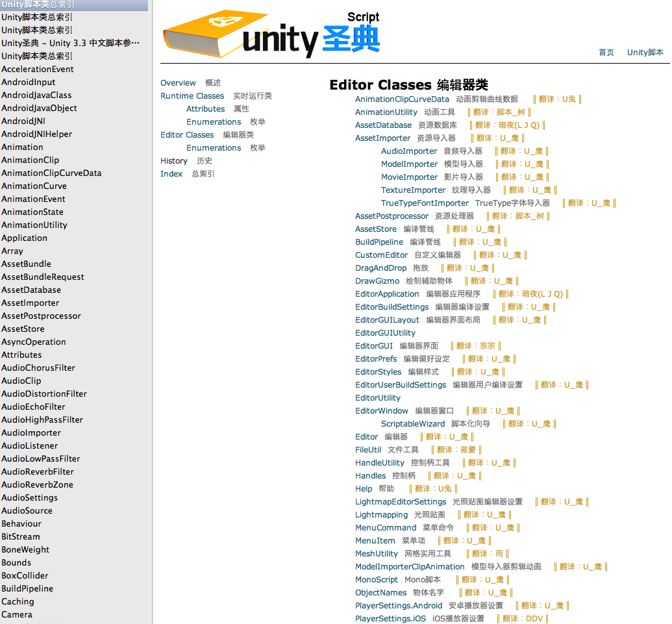Click the Unity圣典 Script book logo
672x624 pixels.
coord(271,33)
